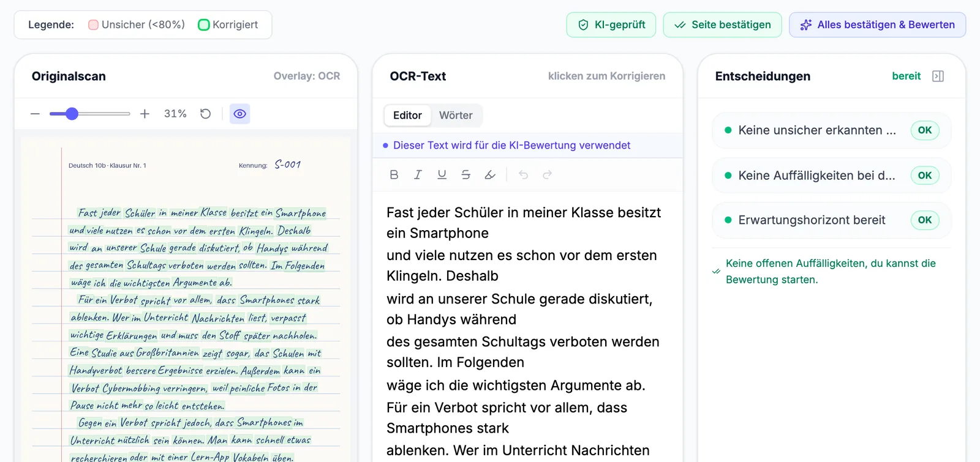The image size is (980, 462).
Task: Click the 31% zoom value
Action: (175, 114)
